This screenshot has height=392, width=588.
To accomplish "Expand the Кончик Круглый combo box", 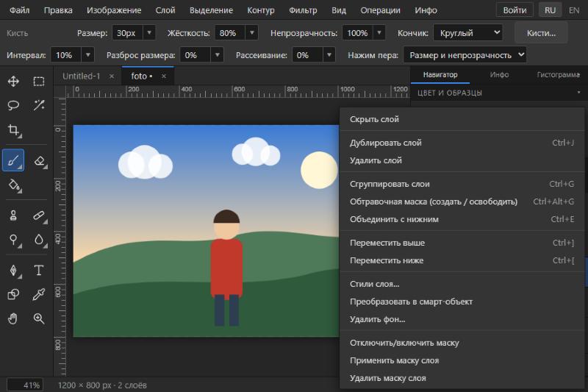I will coord(467,33).
